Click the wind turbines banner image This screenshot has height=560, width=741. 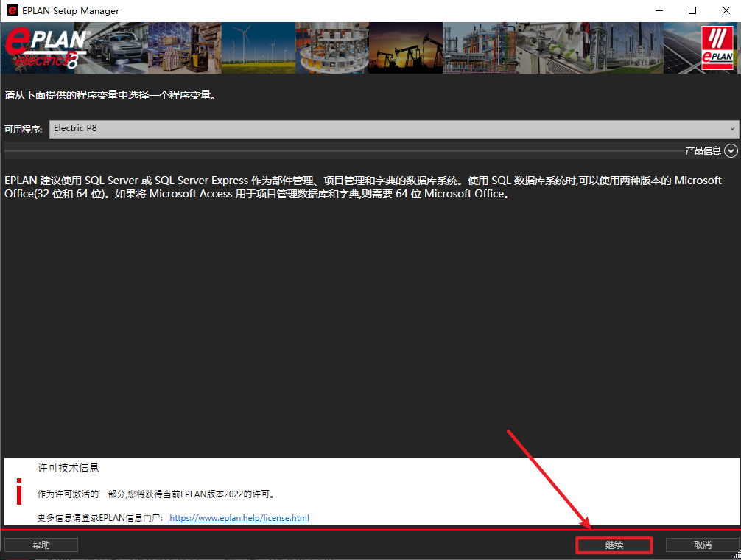258,48
